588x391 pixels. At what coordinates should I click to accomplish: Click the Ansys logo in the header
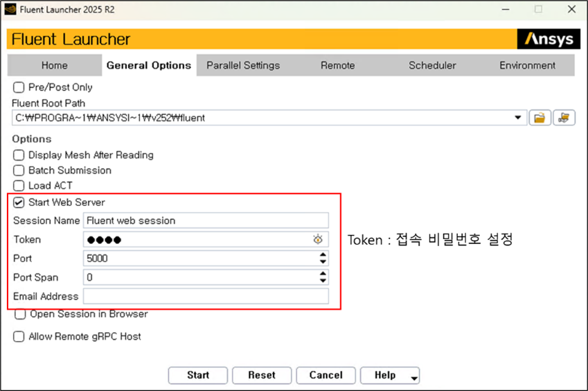(x=549, y=39)
